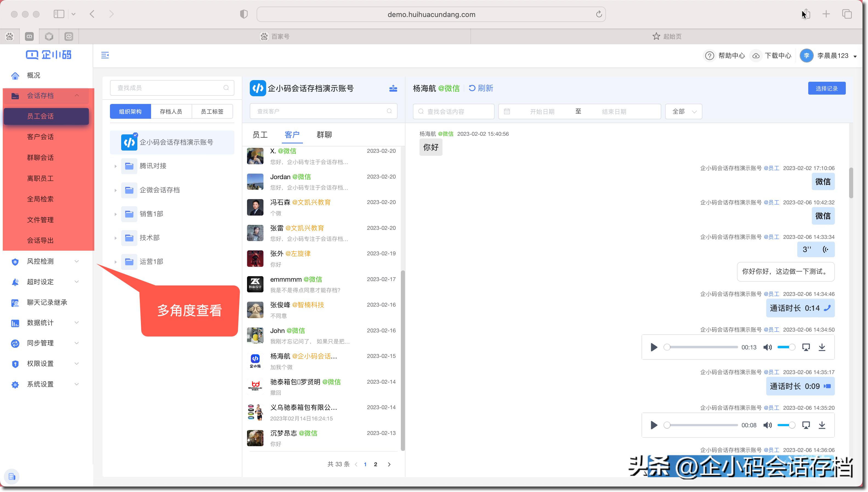Seek the 00:13 audio progress bar

701,347
